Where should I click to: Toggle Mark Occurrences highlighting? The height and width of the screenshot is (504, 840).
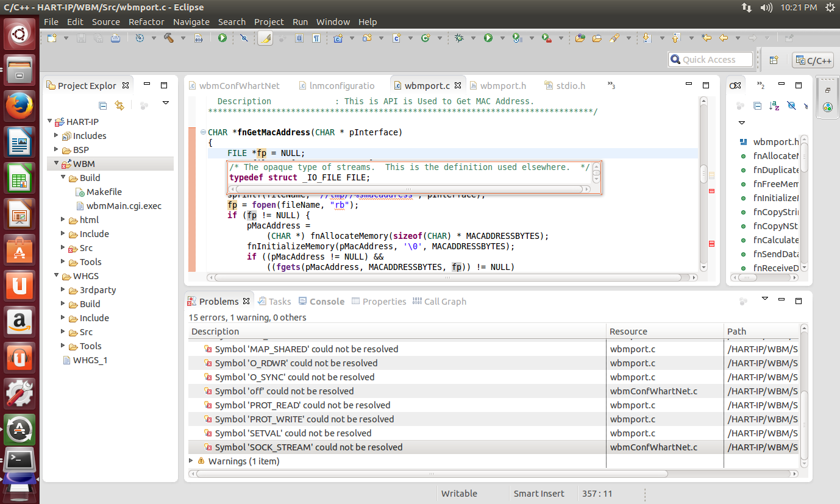(x=265, y=38)
